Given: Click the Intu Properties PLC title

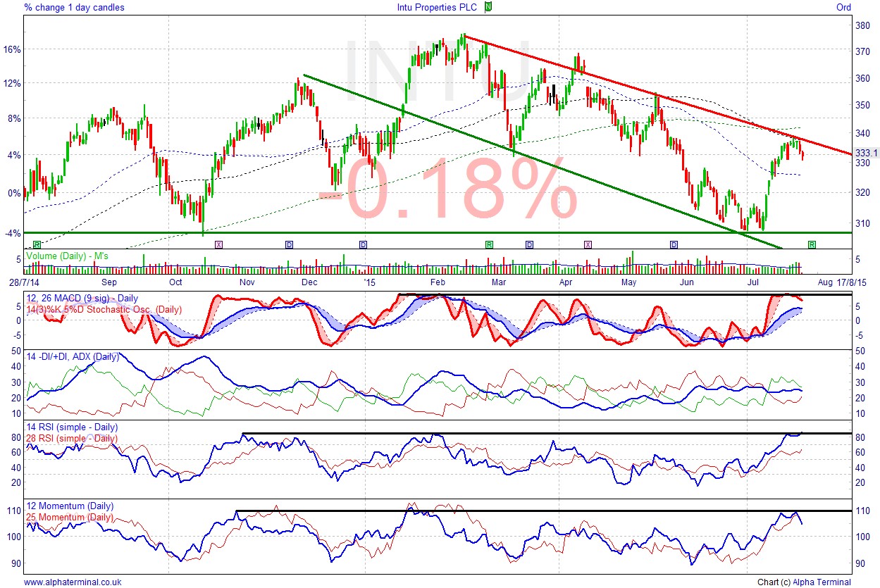Looking at the screenshot, I should [438, 8].
